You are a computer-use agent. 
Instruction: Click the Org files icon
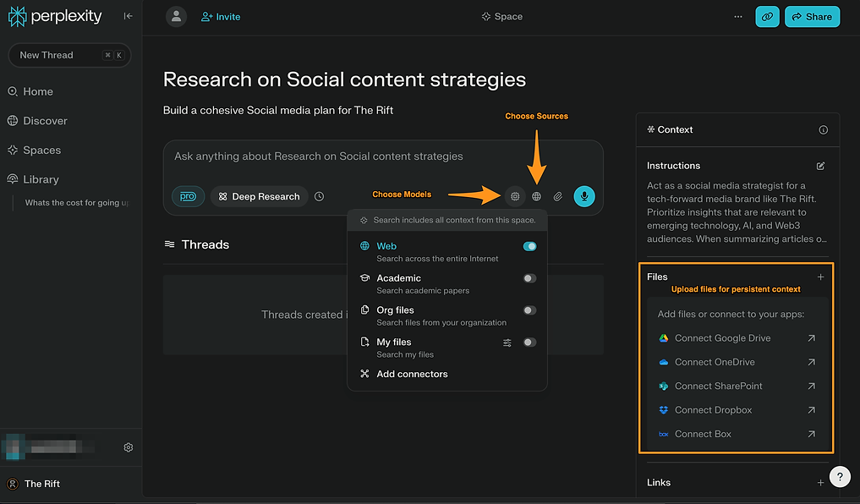point(364,310)
